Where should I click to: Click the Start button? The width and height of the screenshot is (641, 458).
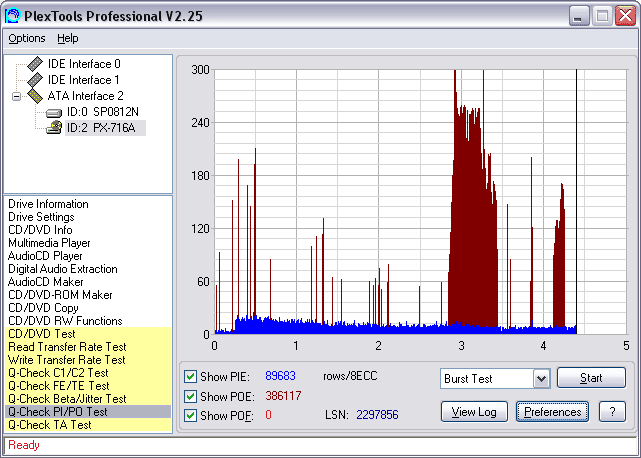[591, 377]
